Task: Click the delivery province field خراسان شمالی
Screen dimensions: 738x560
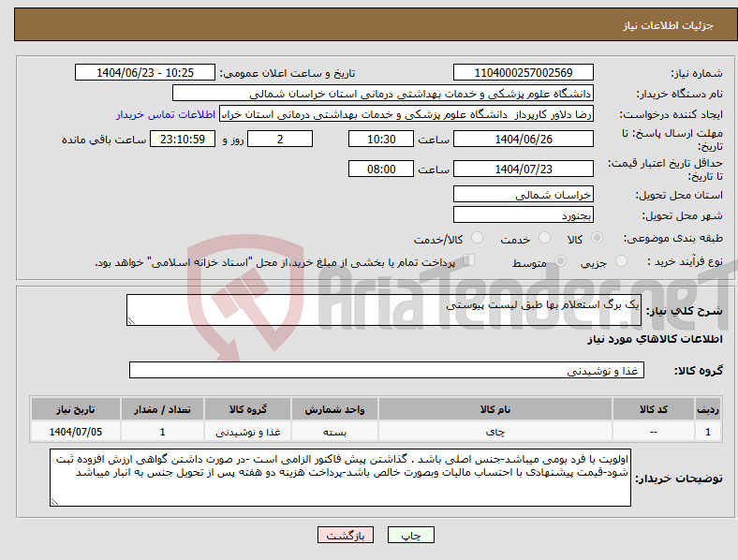Action: (x=524, y=195)
